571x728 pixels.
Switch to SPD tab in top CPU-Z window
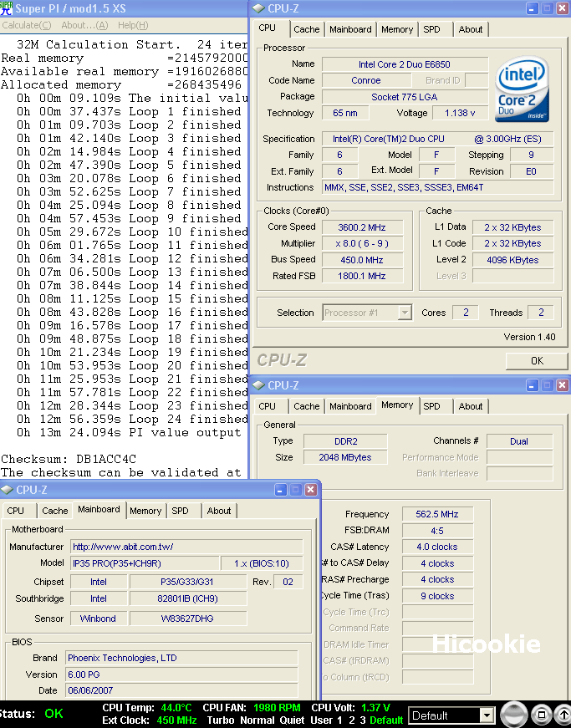pos(431,29)
